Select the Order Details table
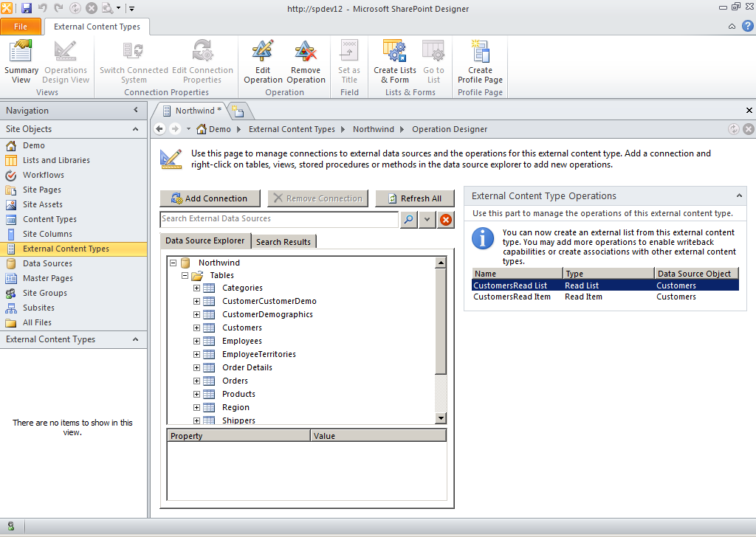The width and height of the screenshot is (756, 537). [247, 367]
